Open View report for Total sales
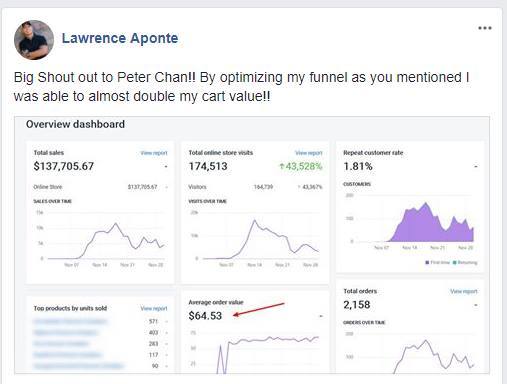Viewport: 507px width, 384px height. 154,153
